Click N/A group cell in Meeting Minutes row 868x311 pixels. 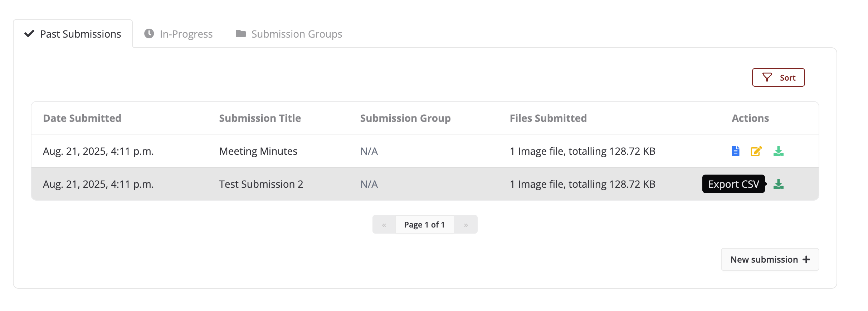369,151
